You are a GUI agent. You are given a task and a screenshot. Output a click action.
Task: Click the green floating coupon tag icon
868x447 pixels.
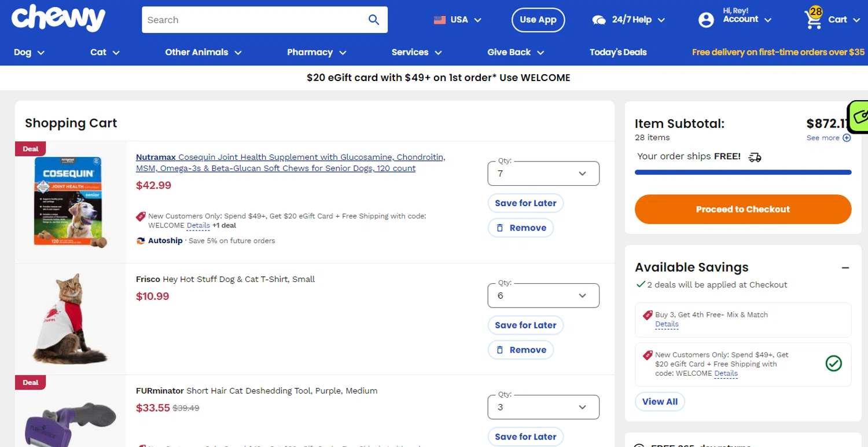pos(860,117)
